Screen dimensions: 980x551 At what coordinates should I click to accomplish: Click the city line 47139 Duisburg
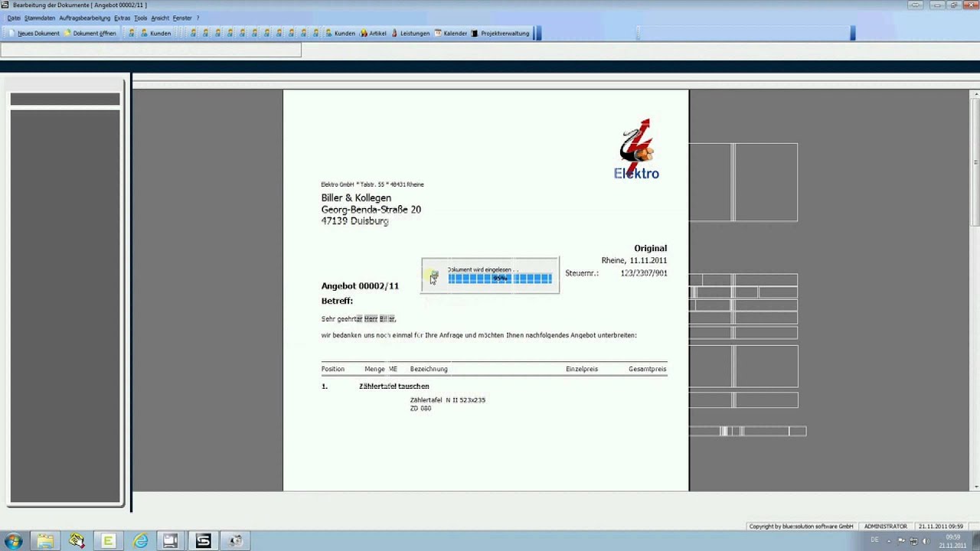pos(354,221)
